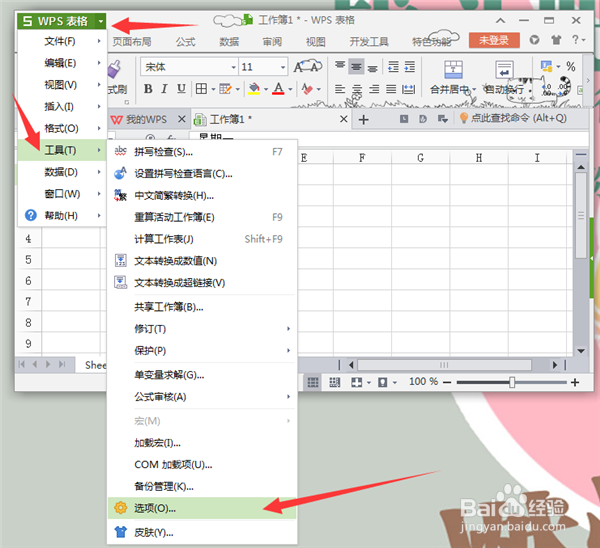Screen dimensions: 600x548
Task: Select 文本转换成数值(N) menu item
Action: click(202, 261)
